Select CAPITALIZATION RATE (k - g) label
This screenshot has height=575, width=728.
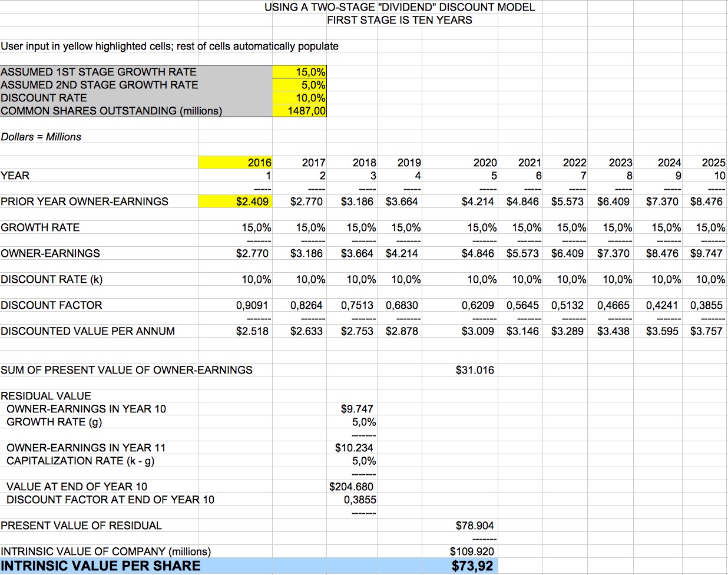(80, 461)
